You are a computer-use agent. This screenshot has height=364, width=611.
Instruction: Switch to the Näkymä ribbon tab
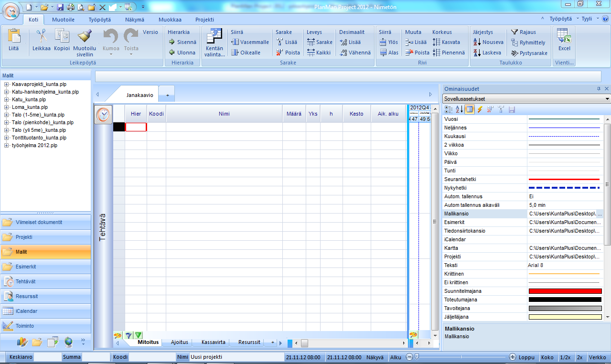pyautogui.click(x=135, y=20)
